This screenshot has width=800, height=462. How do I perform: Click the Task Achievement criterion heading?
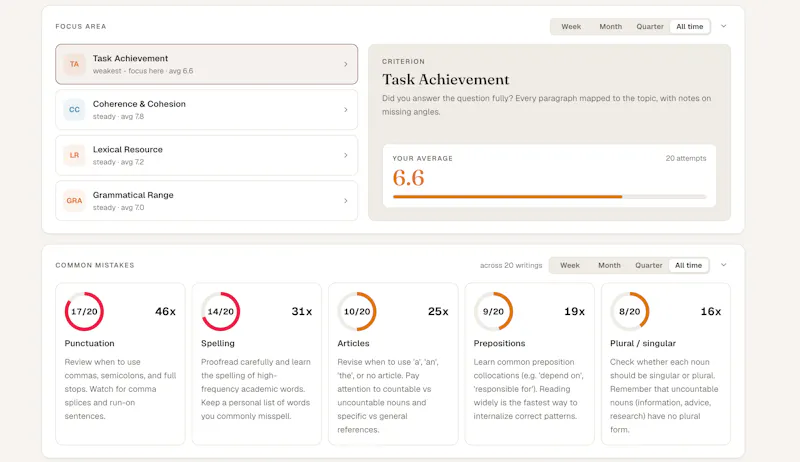click(x=445, y=79)
